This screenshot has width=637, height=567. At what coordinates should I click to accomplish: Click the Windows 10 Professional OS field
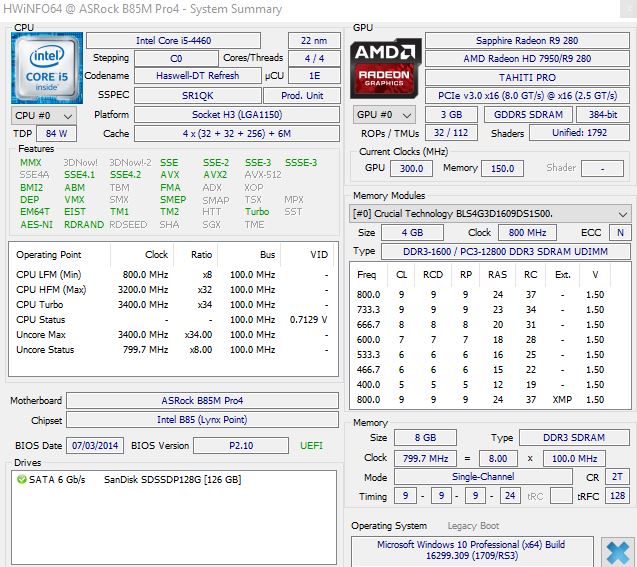coord(472,550)
